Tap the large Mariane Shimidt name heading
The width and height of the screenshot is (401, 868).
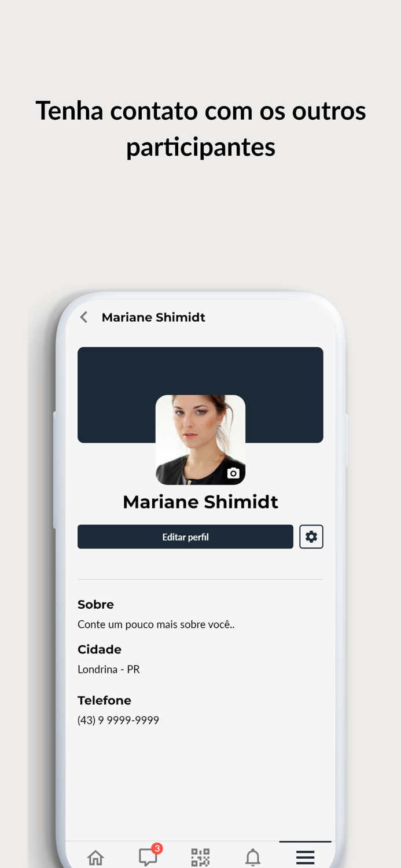coord(200,502)
